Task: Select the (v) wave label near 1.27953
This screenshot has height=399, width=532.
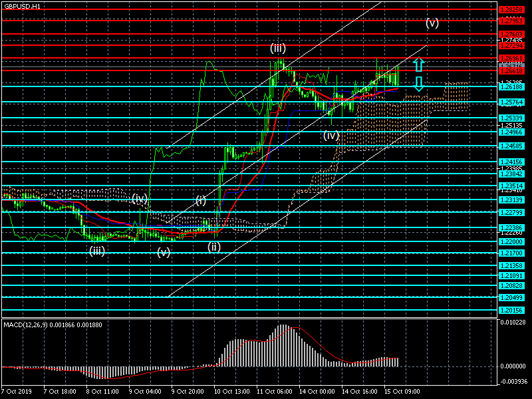Action: point(432,23)
